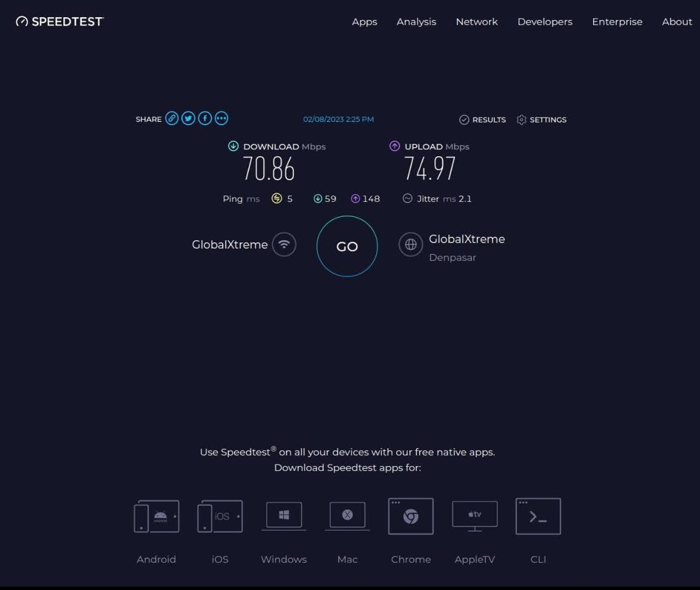Go to Speedtest home via logo
700x590 pixels.
tap(60, 22)
